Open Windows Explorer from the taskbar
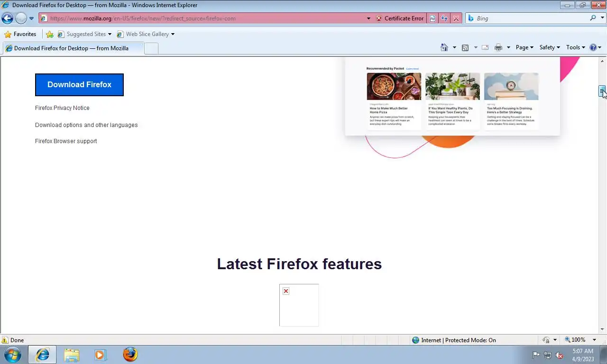Image resolution: width=607 pixels, height=364 pixels. tap(72, 355)
